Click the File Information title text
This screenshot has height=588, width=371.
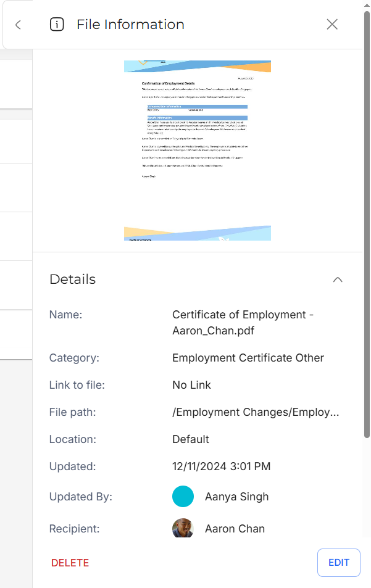point(130,25)
